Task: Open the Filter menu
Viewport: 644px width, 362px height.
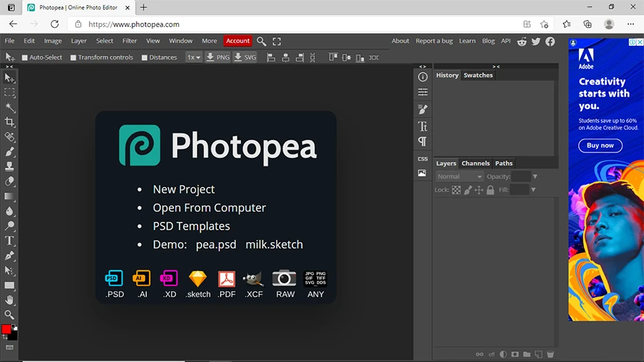Action: [x=130, y=41]
